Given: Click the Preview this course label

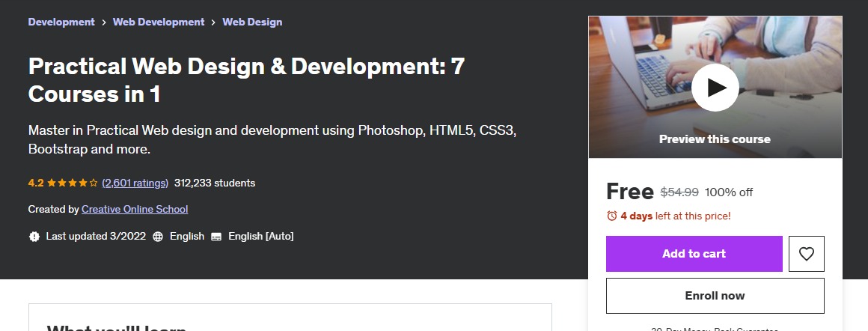Looking at the screenshot, I should tap(715, 139).
